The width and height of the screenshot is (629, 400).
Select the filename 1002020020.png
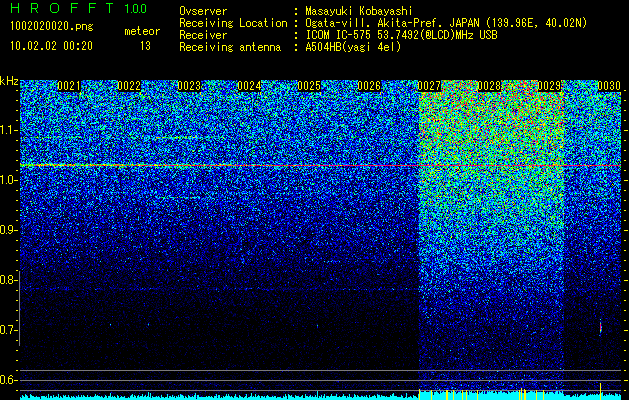52,27
